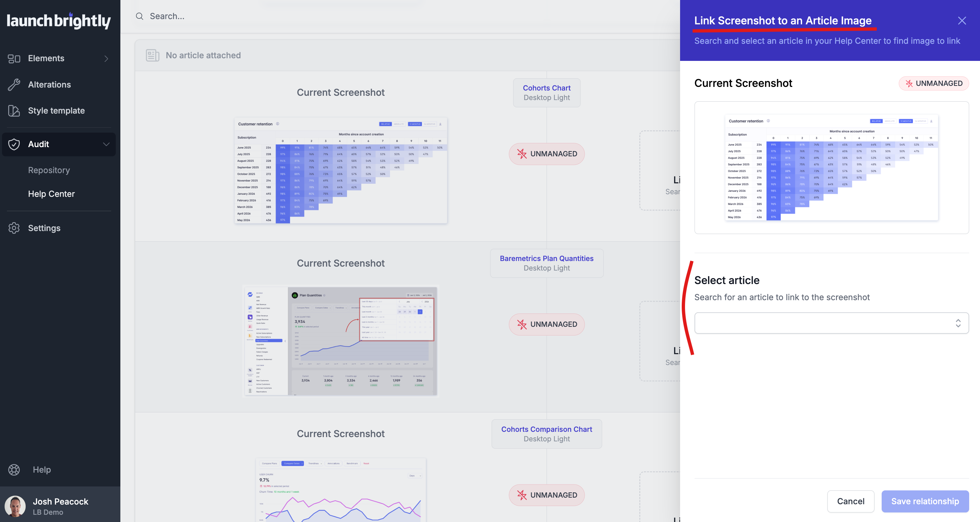Open the Select article combo box

(x=831, y=323)
